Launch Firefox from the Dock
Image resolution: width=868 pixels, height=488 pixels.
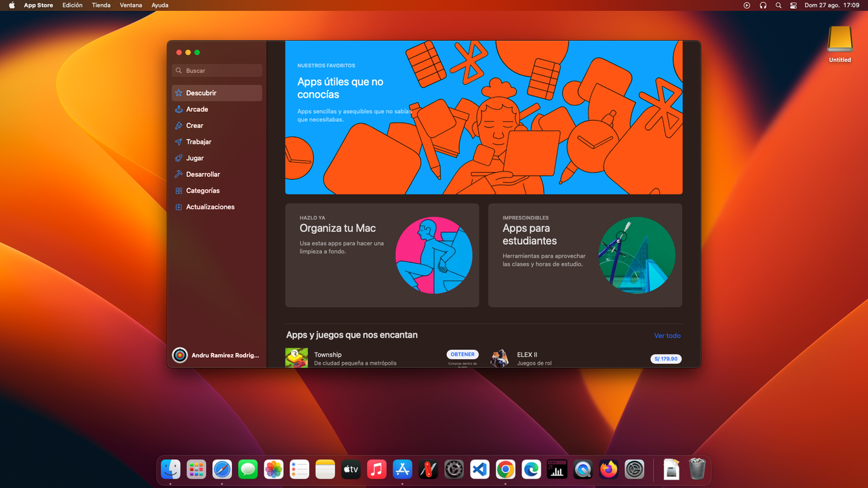[x=608, y=468]
